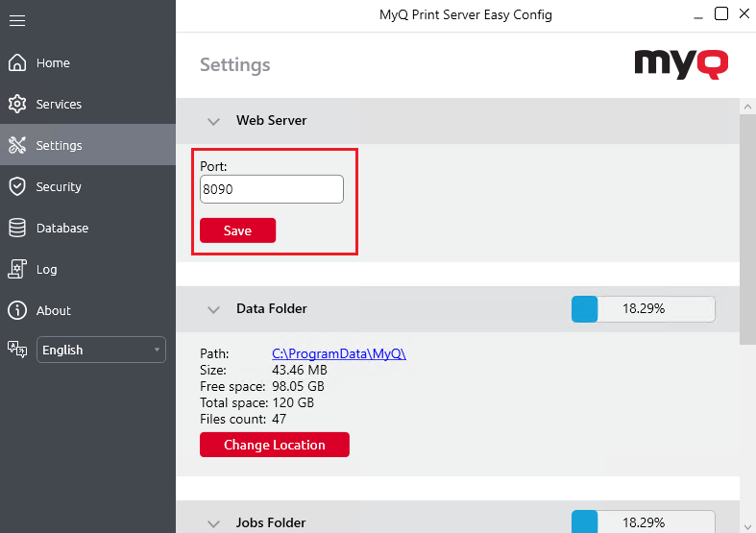The height and width of the screenshot is (533, 756).
Task: Click the Database cylinder icon
Action: [x=17, y=229]
